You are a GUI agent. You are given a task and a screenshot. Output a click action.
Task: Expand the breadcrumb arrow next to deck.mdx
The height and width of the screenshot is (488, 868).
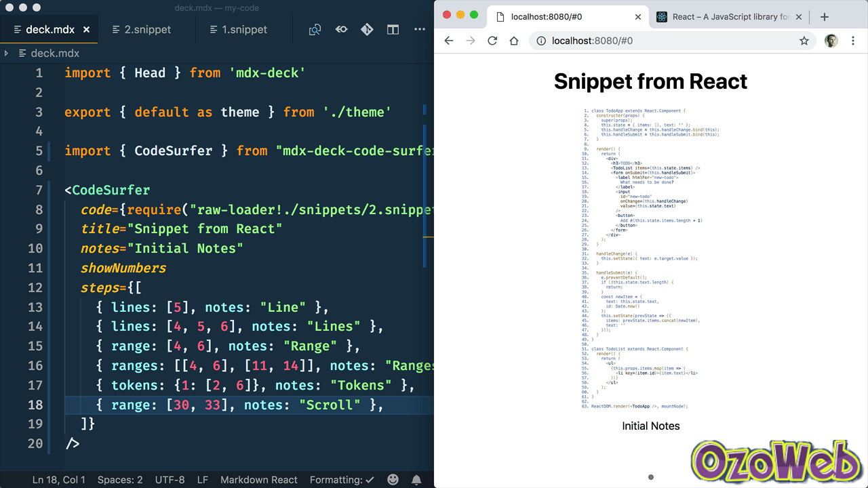tap(6, 53)
